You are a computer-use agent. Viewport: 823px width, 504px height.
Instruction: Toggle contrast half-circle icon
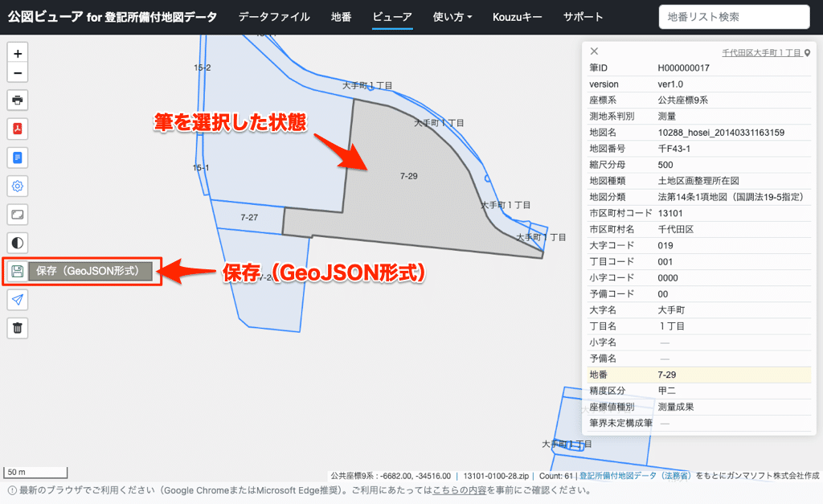coord(18,243)
